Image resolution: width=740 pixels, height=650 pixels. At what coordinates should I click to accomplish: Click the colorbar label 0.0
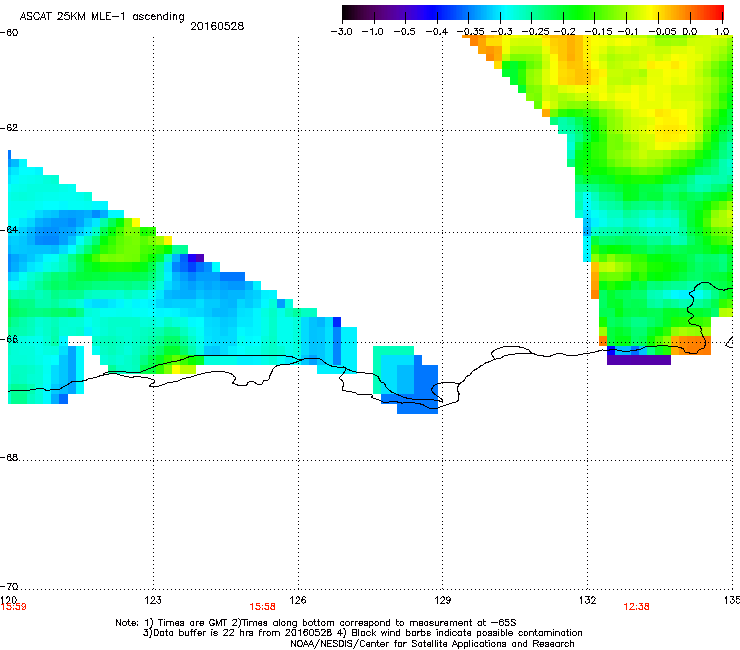pyautogui.click(x=690, y=32)
